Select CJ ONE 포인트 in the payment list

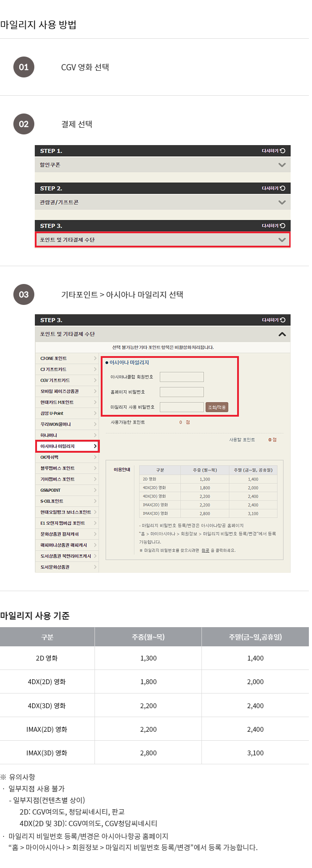click(67, 358)
